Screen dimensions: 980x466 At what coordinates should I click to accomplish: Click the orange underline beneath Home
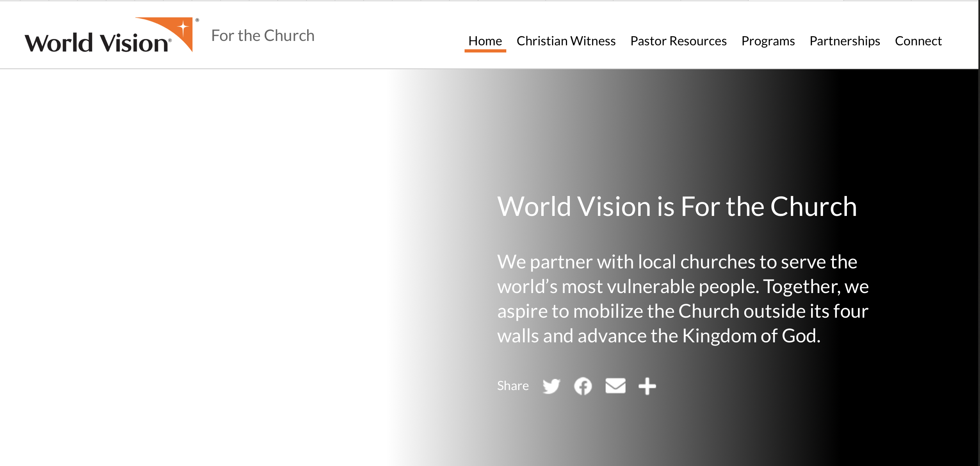point(485,50)
